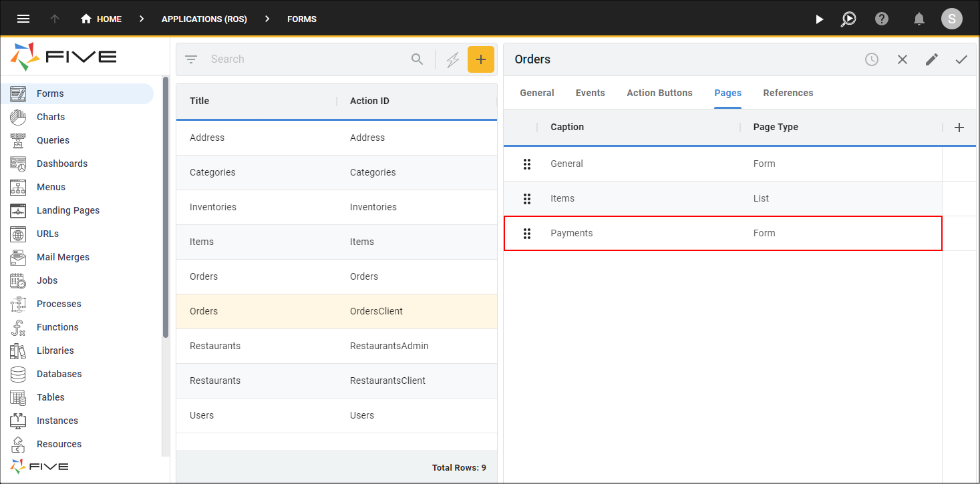Switch to the Events tab
This screenshot has height=484, width=980.
point(591,93)
